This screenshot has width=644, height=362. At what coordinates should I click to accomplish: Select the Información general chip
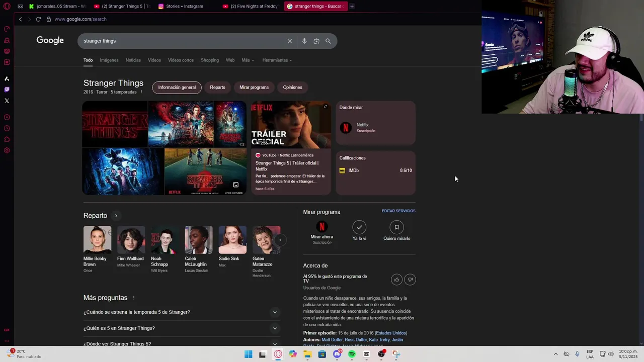point(177,87)
